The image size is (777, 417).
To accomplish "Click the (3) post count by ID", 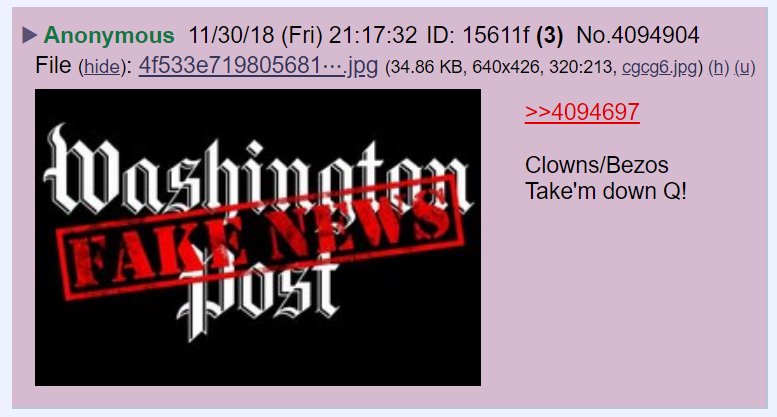I will coord(550,35).
